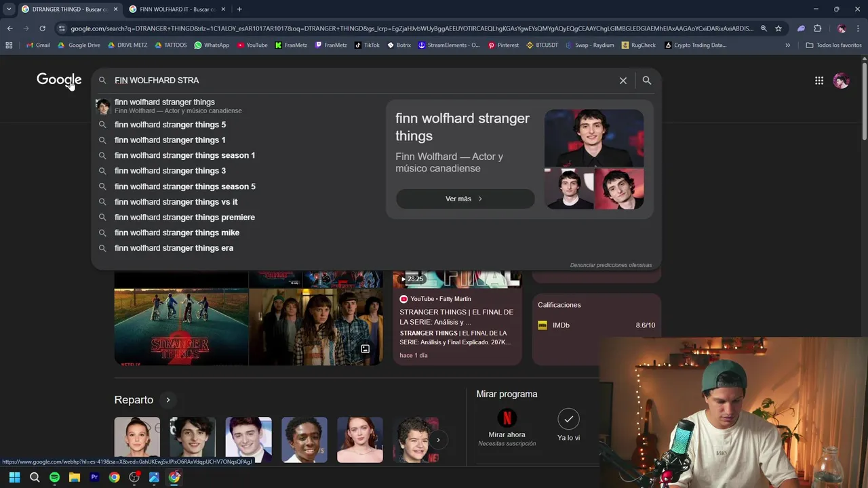Open the Gmail bookmark
The height and width of the screenshot is (488, 868).
(x=38, y=45)
